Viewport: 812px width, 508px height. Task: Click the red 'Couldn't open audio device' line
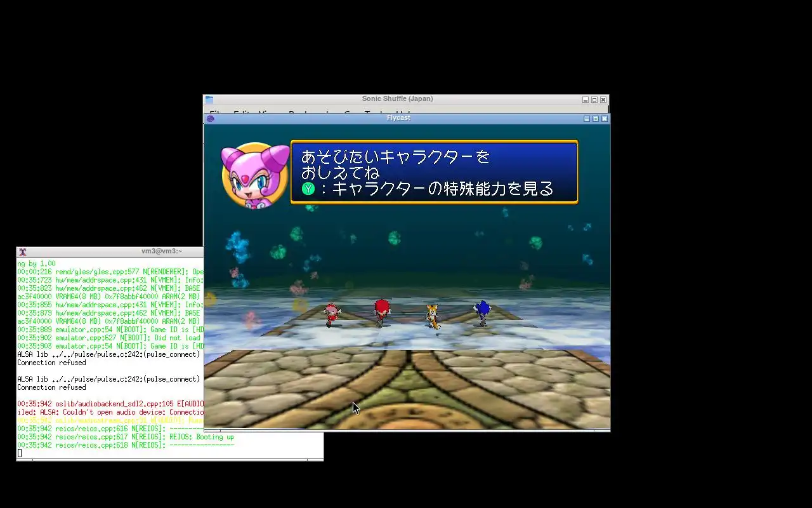(x=110, y=412)
